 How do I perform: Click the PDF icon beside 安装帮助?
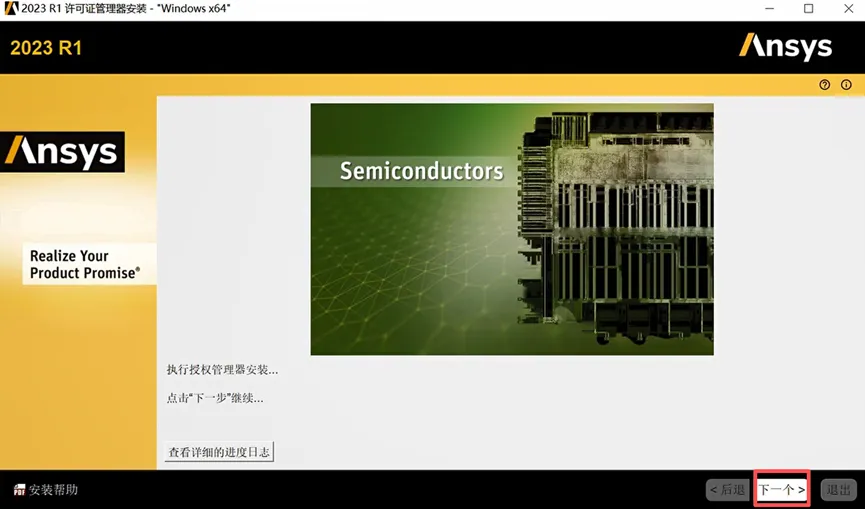(x=19, y=490)
